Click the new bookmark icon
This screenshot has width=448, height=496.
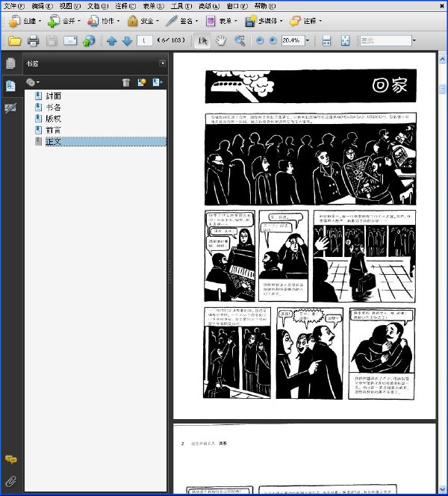pyautogui.click(x=142, y=83)
